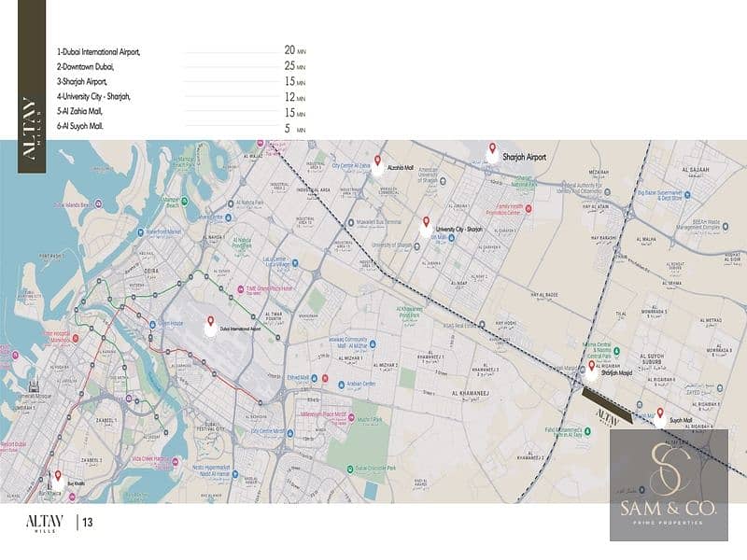
Task: Click the Fahd Mohammed's Farm green marker
Action: (587, 431)
